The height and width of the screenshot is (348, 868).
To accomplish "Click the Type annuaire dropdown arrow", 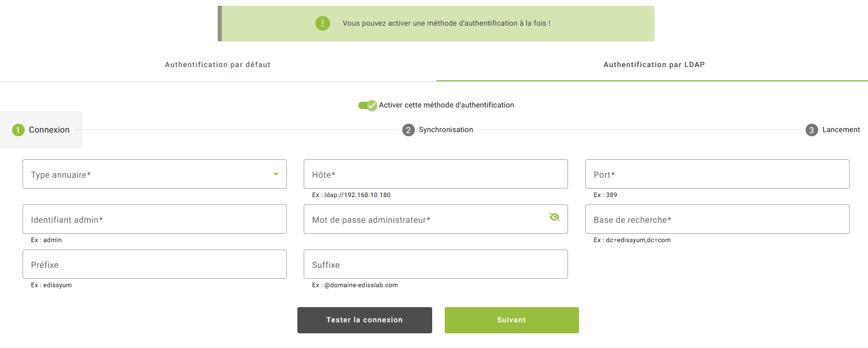I will (x=276, y=174).
